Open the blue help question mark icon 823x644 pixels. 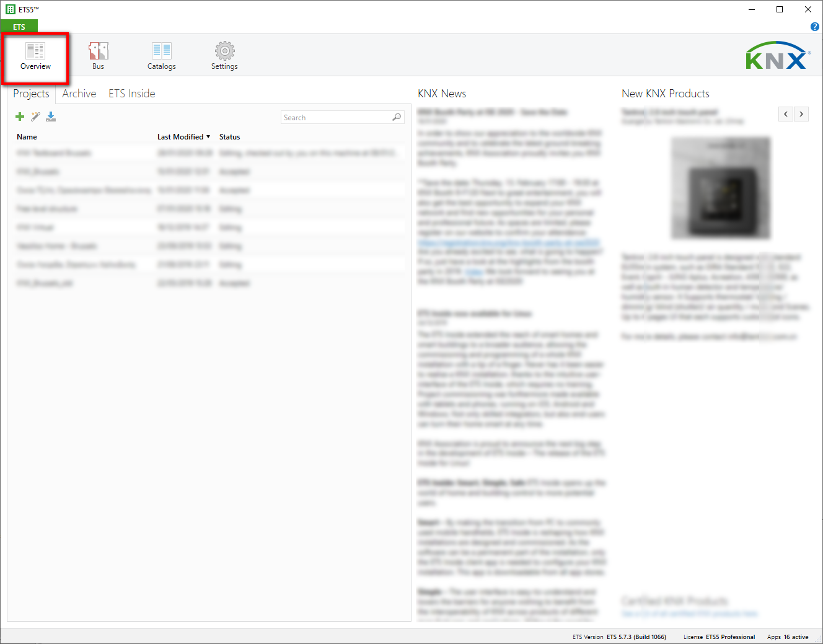click(814, 27)
